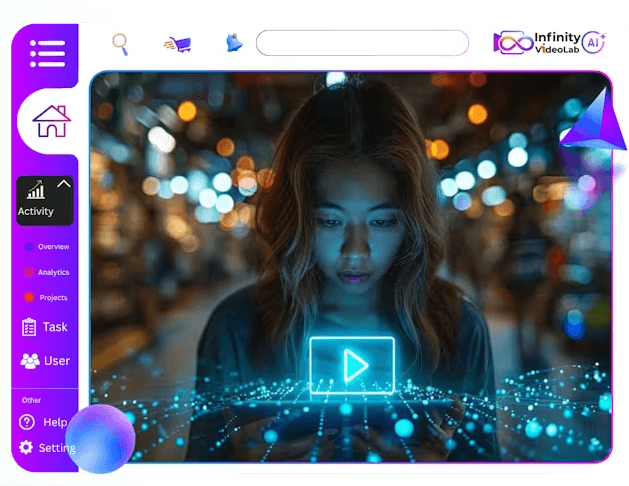Viewport: 629px width, 486px height.
Task: Click the Task clipboard icon
Action: [x=29, y=327]
